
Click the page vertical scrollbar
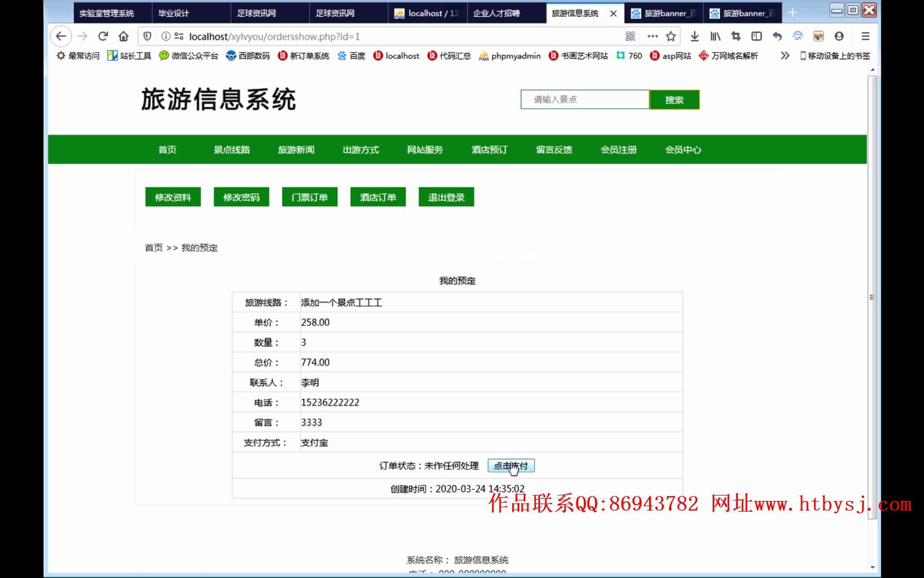[872, 297]
